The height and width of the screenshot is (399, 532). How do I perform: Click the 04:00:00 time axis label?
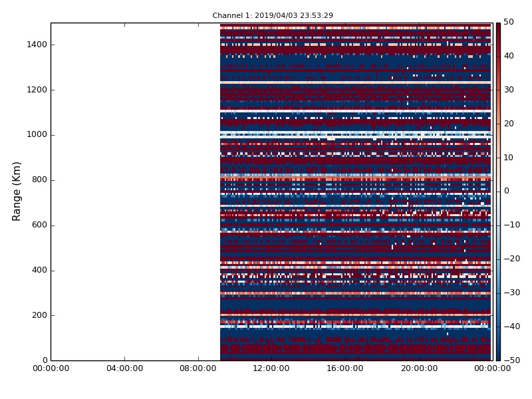[x=124, y=368]
